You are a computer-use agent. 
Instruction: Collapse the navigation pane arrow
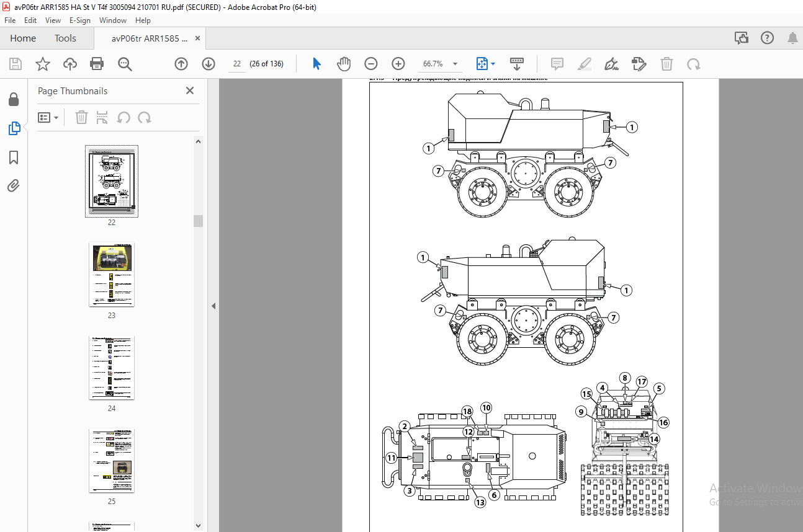[213, 306]
